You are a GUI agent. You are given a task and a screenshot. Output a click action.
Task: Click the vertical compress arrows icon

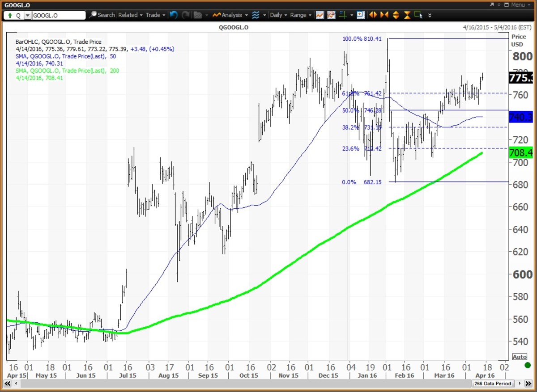[396, 15]
